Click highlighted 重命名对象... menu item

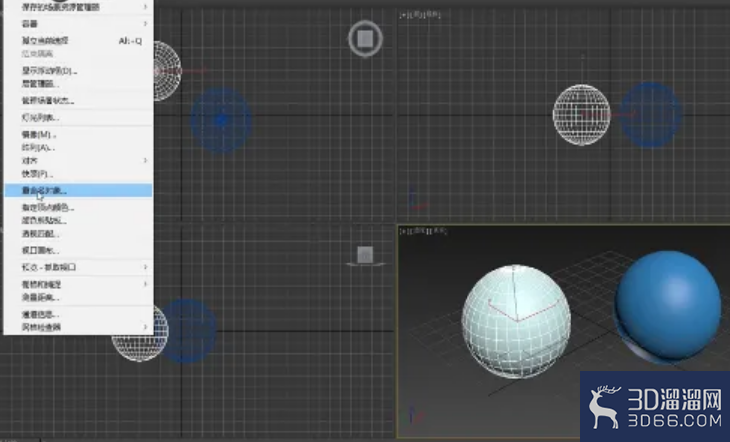pyautogui.click(x=78, y=190)
